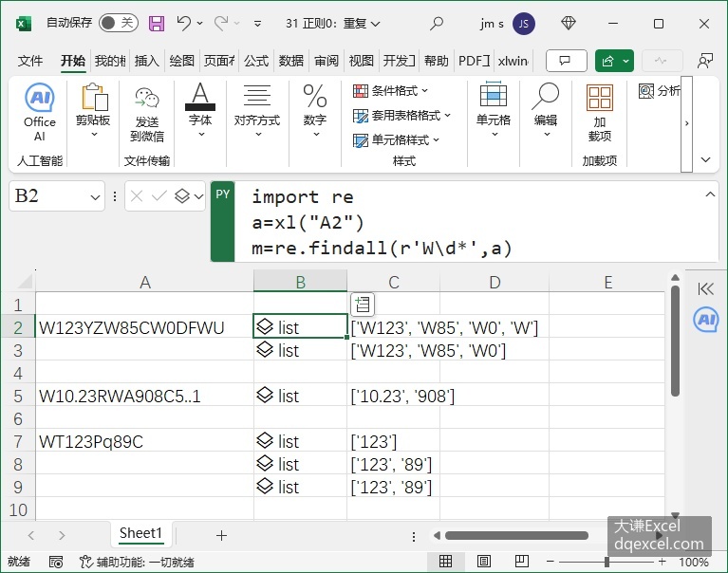The height and width of the screenshot is (573, 728).
Task: Click the vertical scrollbar thumb
Action: tap(675, 341)
